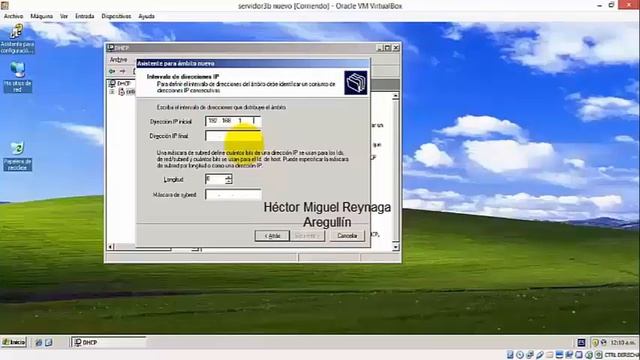Click DHCP window horizontal scrollbar left arrow

pyautogui.click(x=110, y=247)
